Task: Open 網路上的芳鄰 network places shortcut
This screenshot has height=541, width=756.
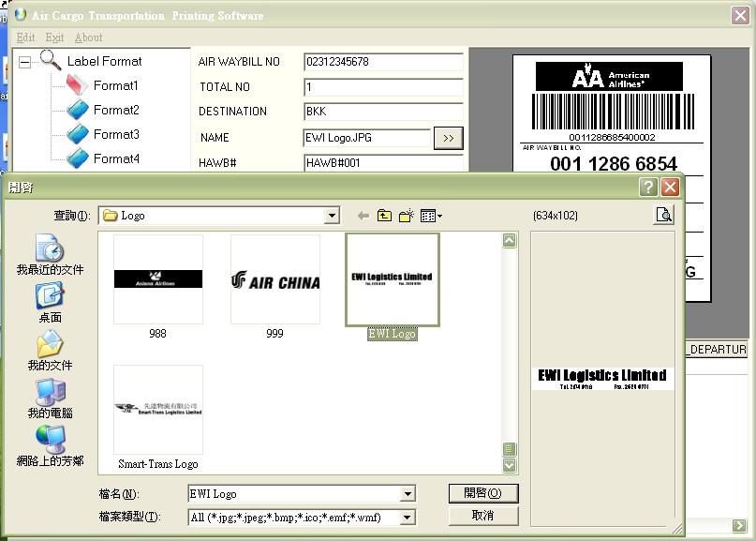Action: [50, 446]
